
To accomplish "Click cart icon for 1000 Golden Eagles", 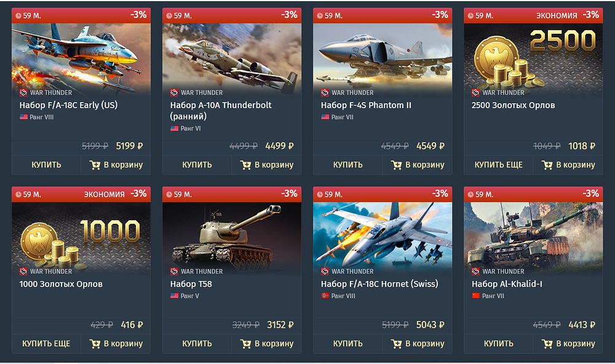I will (x=95, y=344).
